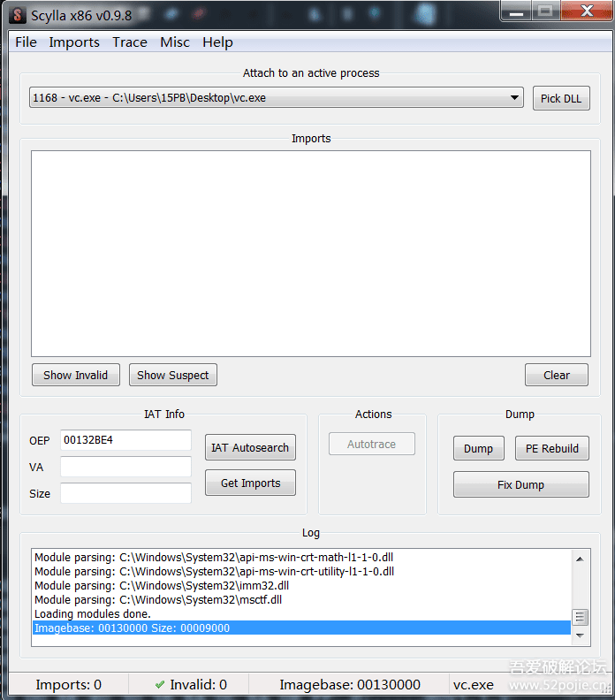
Task: Select log line mentioning msctf.dll
Action: coord(301,599)
